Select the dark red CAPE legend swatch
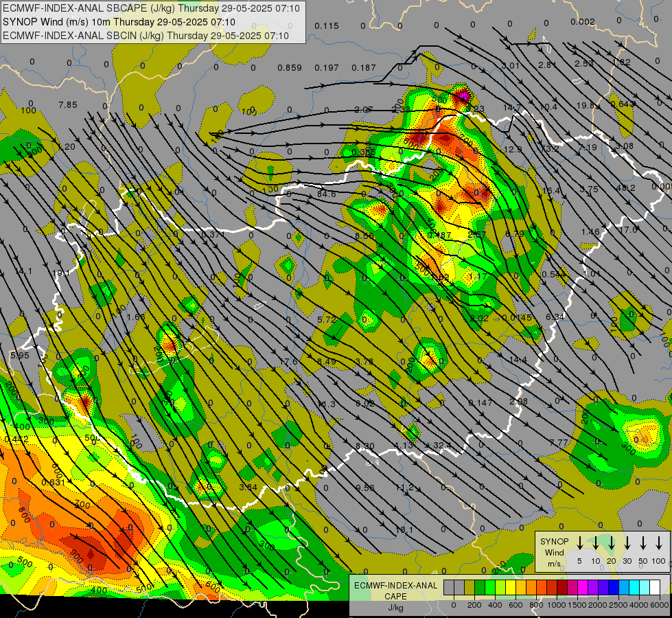 [x=562, y=588]
